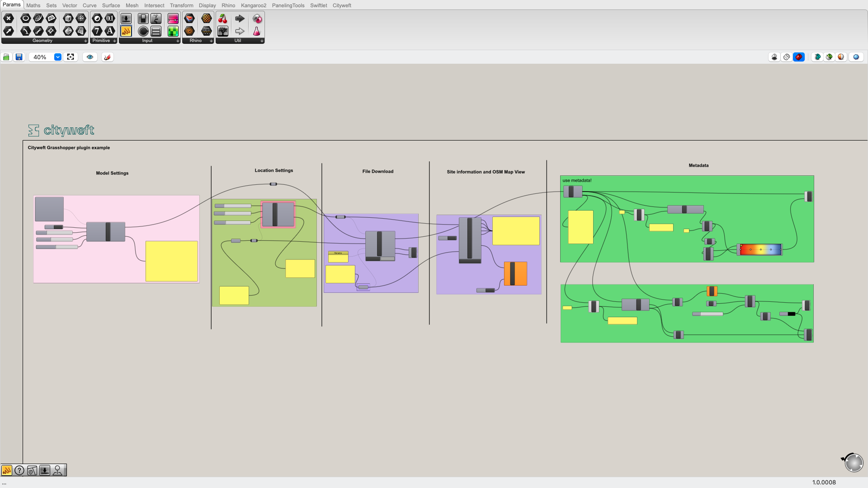Image resolution: width=868 pixels, height=488 pixels.
Task: Click the version number 1.0.0008
Action: tap(824, 483)
